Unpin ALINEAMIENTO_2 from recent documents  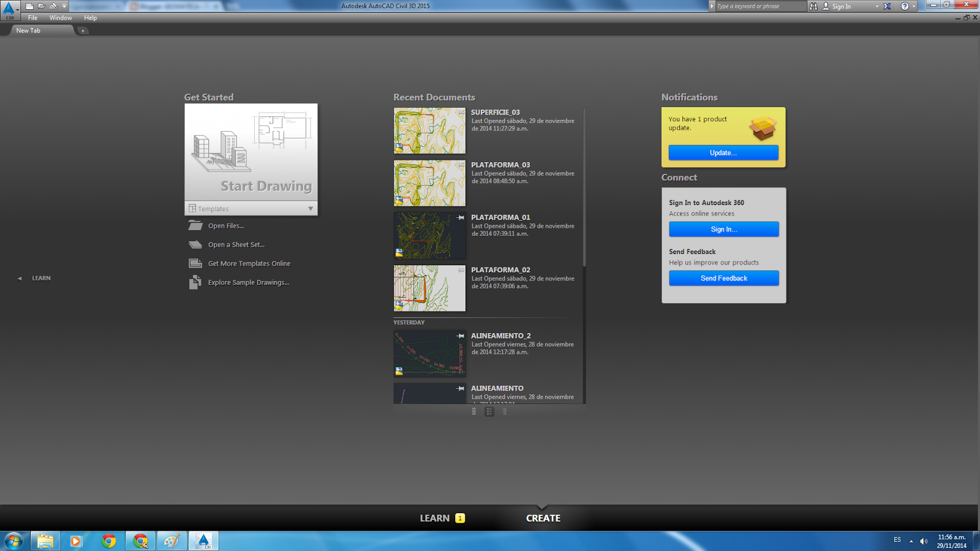pos(461,336)
